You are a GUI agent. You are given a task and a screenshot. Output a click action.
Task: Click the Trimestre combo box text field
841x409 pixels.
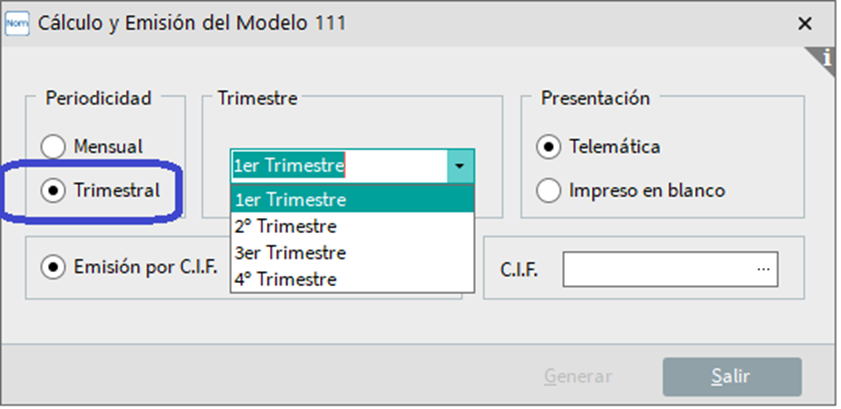tap(339, 166)
